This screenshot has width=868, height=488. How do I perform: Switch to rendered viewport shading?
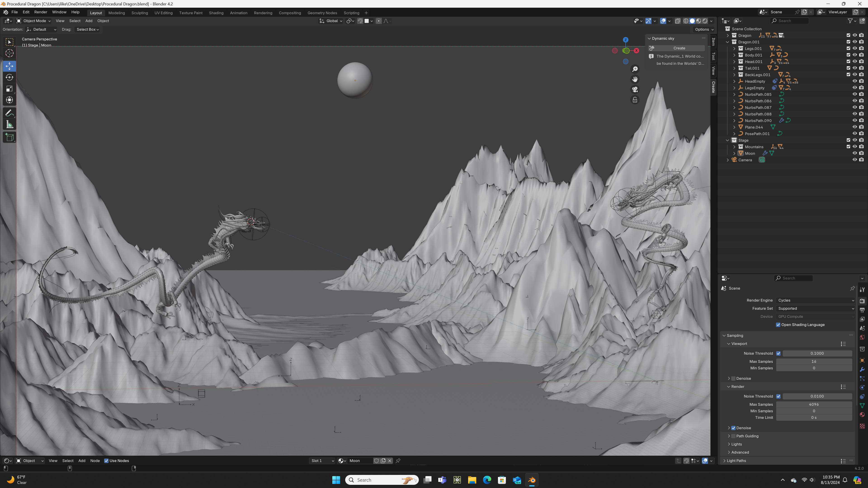click(705, 21)
